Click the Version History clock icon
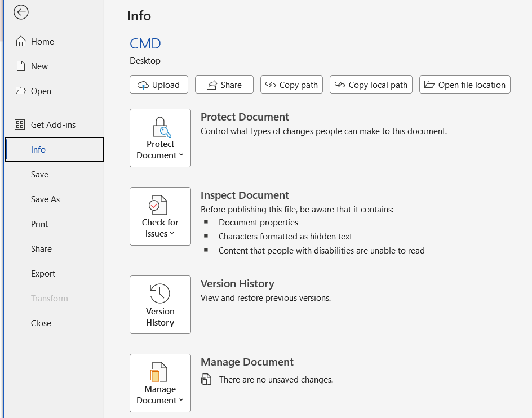 coord(160,293)
